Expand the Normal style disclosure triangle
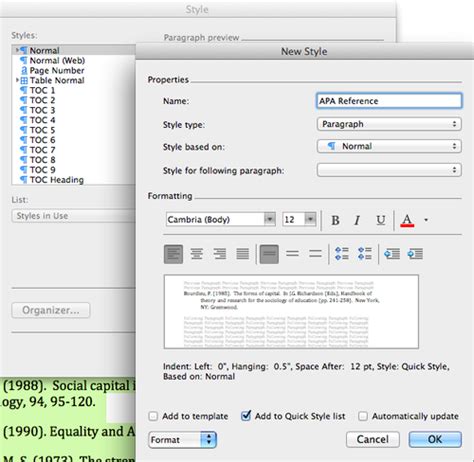 pos(17,50)
